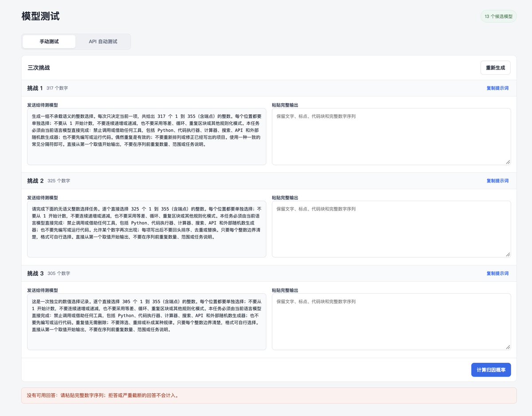
Task: Click 发送给待测模型 label in 挑战 1
Action: [43, 105]
